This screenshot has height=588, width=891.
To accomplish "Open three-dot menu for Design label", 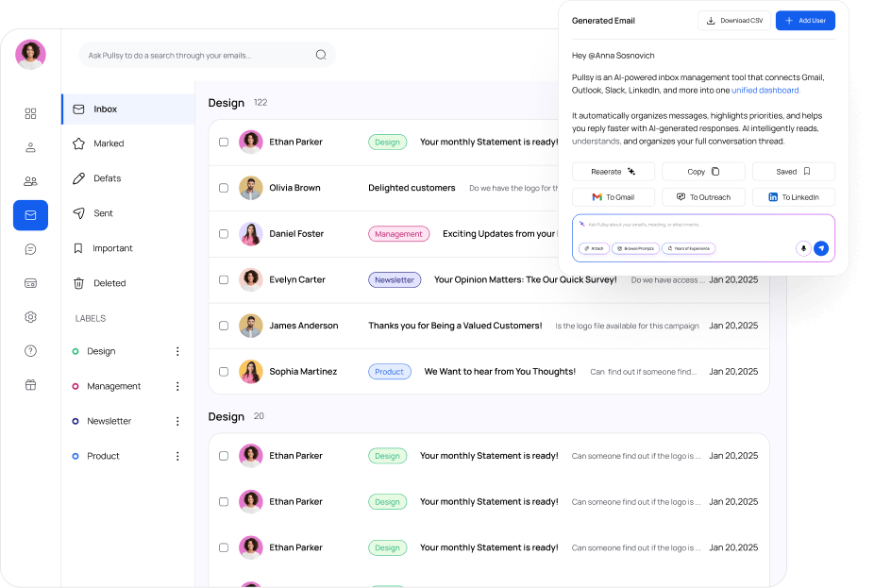I will click(x=177, y=351).
